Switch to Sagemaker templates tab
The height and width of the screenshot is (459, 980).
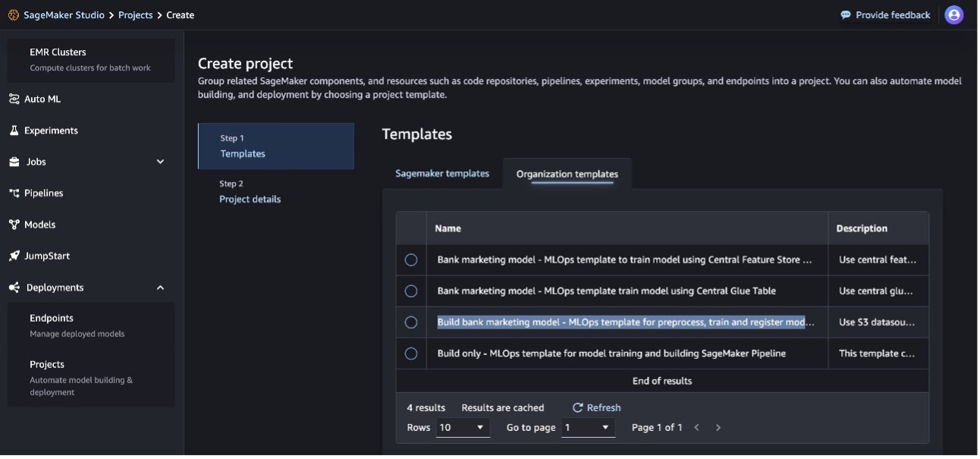click(442, 174)
